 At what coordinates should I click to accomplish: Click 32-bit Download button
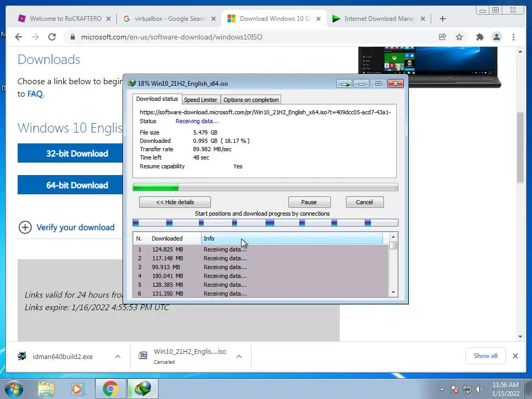70,153
